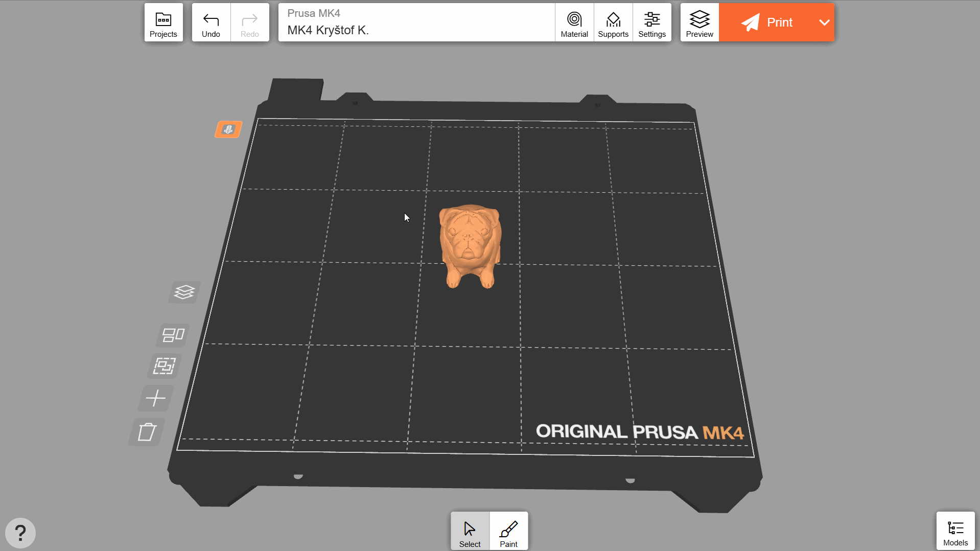Click the trash icon to delete models

pyautogui.click(x=147, y=432)
